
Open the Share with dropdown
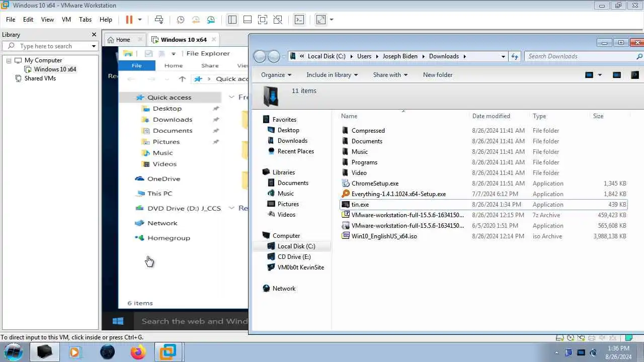pyautogui.click(x=390, y=75)
